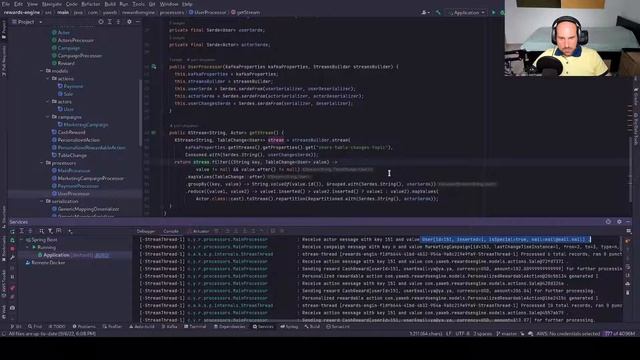Open the Spring tool window button

point(289,327)
